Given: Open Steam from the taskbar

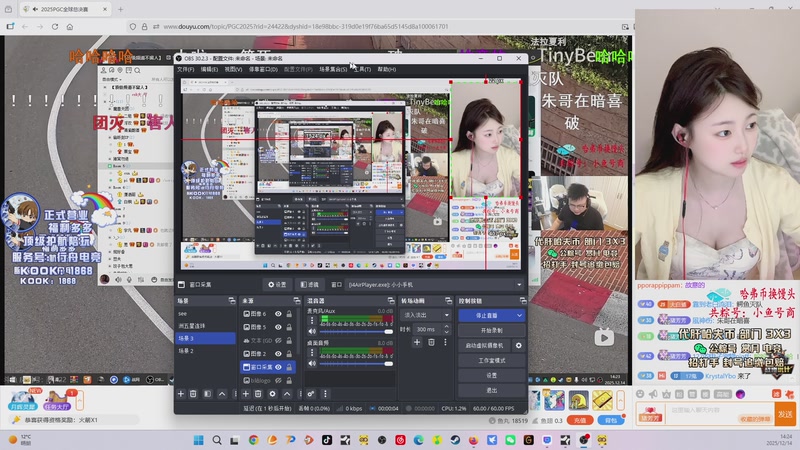Looking at the screenshot, I should pos(455,440).
